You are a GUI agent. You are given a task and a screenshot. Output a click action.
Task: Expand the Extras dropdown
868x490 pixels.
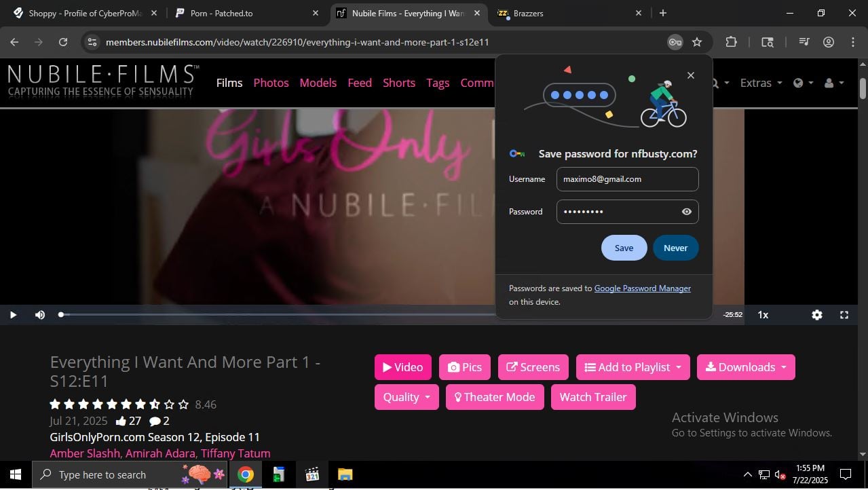[x=761, y=83]
